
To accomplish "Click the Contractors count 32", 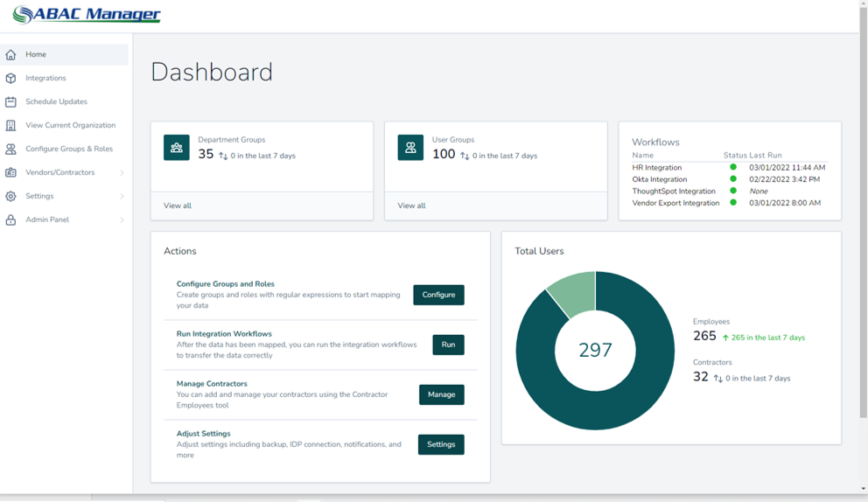I will 700,377.
